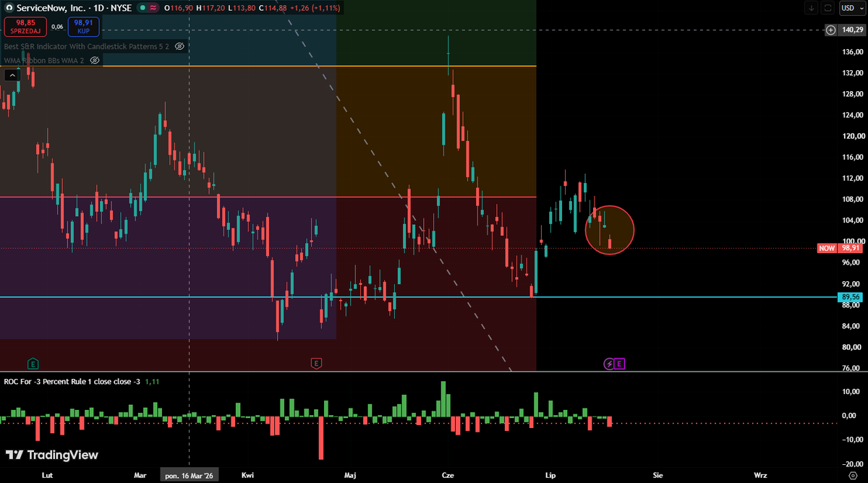
Task: Click the Lip month label on the time axis
Action: [x=550, y=475]
